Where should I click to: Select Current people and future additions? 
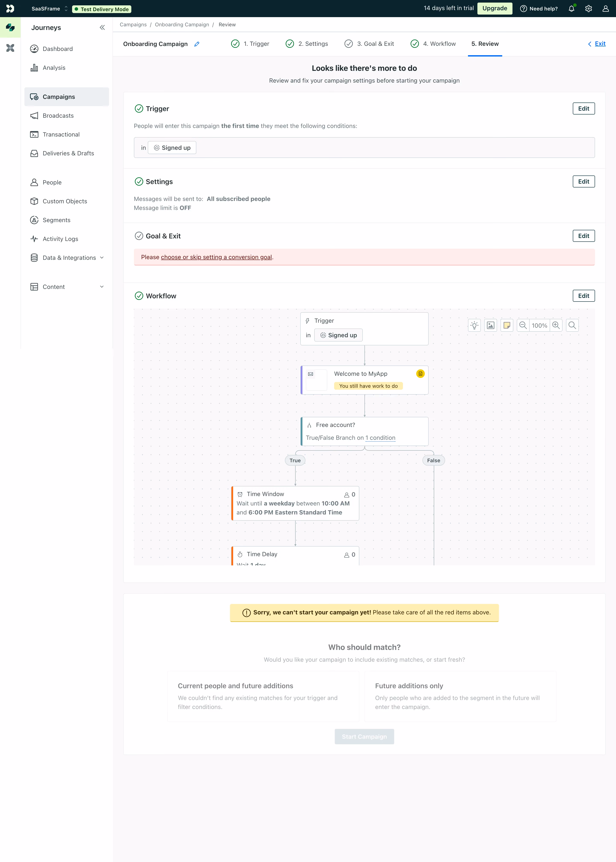coord(263,696)
